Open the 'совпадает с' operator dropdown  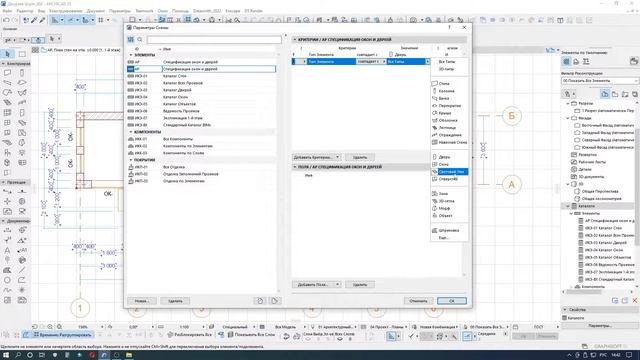click(371, 62)
